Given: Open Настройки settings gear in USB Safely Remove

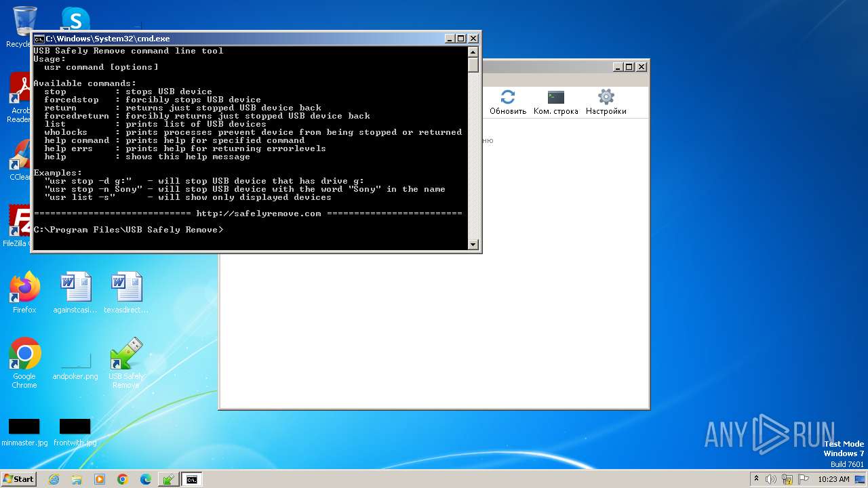Looking at the screenshot, I should pyautogui.click(x=606, y=102).
